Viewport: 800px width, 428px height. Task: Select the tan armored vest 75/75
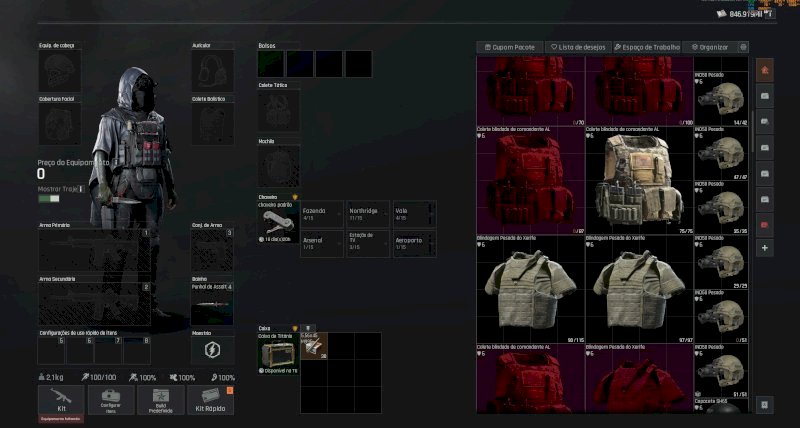639,181
